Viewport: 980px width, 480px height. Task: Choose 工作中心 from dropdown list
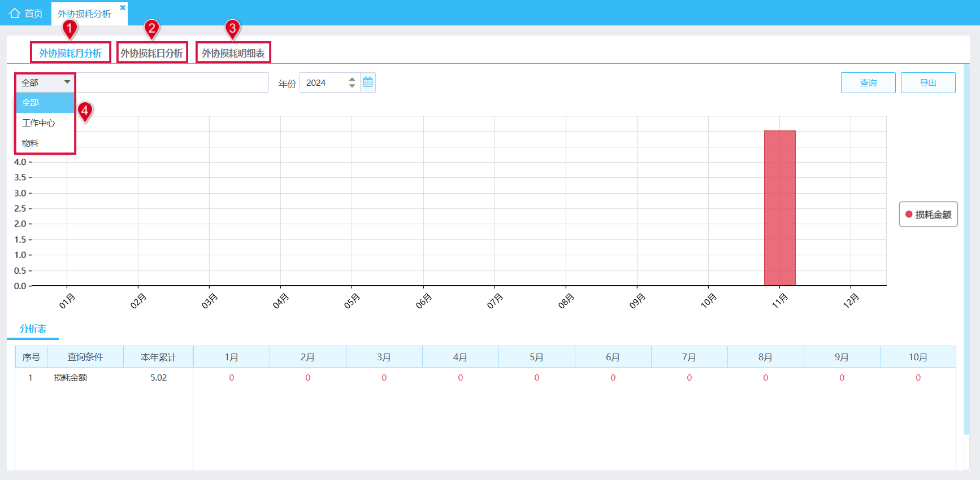(x=45, y=123)
